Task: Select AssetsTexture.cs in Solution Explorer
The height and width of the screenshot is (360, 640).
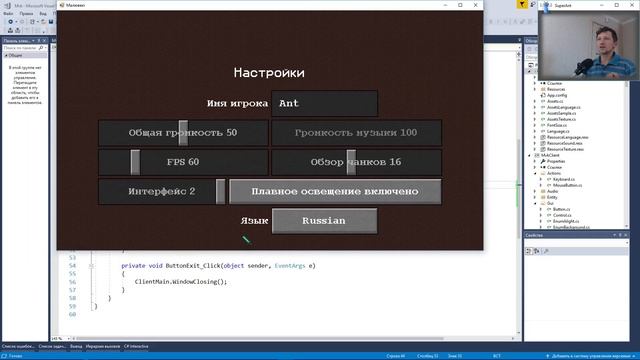Action: (x=562, y=119)
